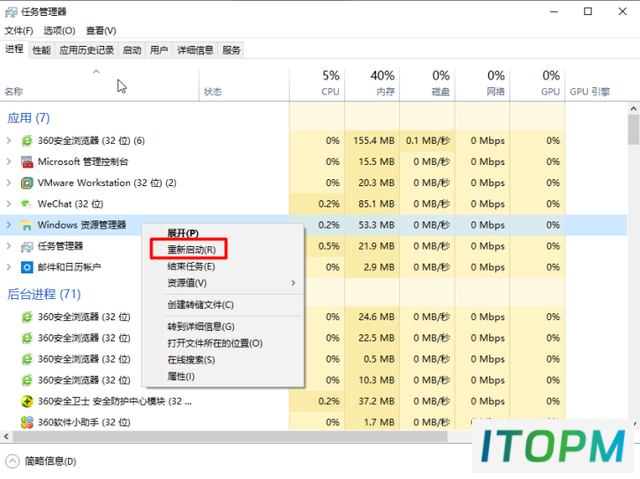Viewport: 640px width, 479px height.
Task: Sort by the 网络 column header
Action: click(482, 85)
